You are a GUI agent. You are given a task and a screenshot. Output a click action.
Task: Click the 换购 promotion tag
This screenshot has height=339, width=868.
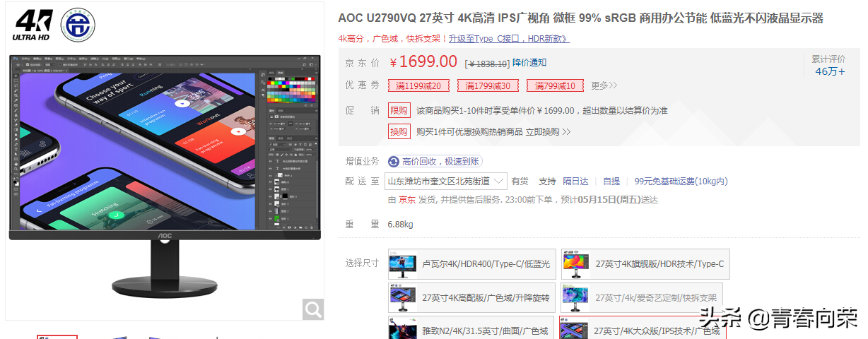click(399, 131)
